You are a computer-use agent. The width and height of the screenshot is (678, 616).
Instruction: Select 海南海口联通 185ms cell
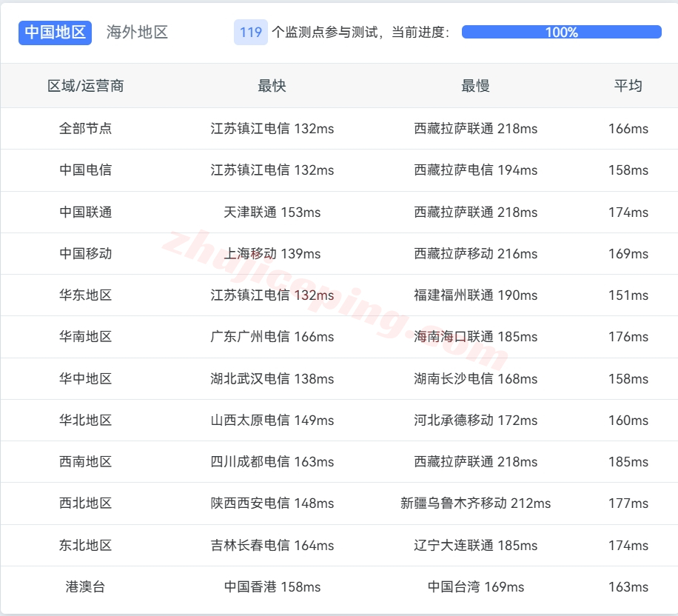point(475,337)
